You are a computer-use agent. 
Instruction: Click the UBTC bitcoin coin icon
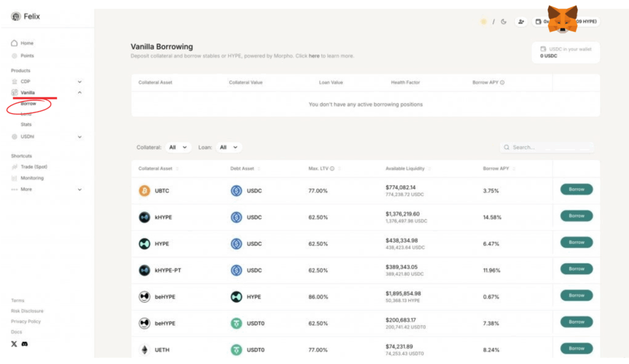point(144,191)
